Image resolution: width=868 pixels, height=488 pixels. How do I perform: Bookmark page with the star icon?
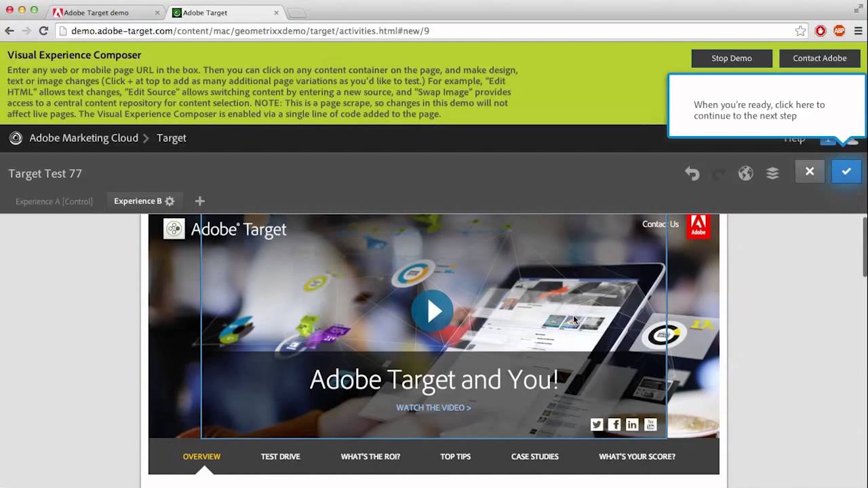click(801, 30)
